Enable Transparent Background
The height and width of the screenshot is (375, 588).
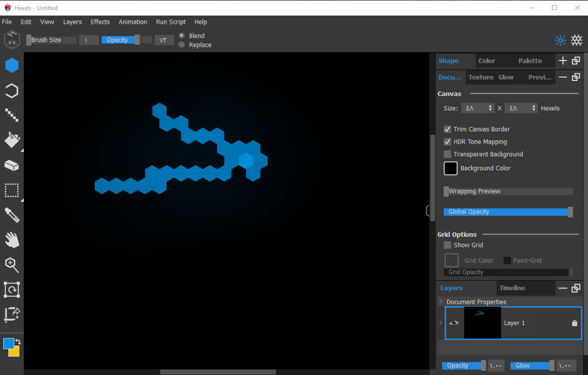[x=447, y=154]
